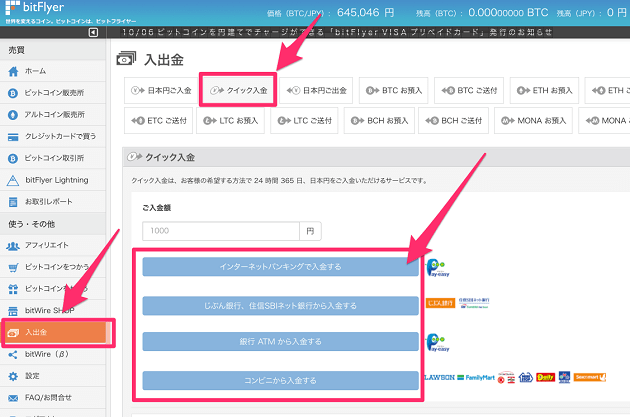Click the Daily store logo
Viewport: 630px width, 417px height.
[x=545, y=377]
